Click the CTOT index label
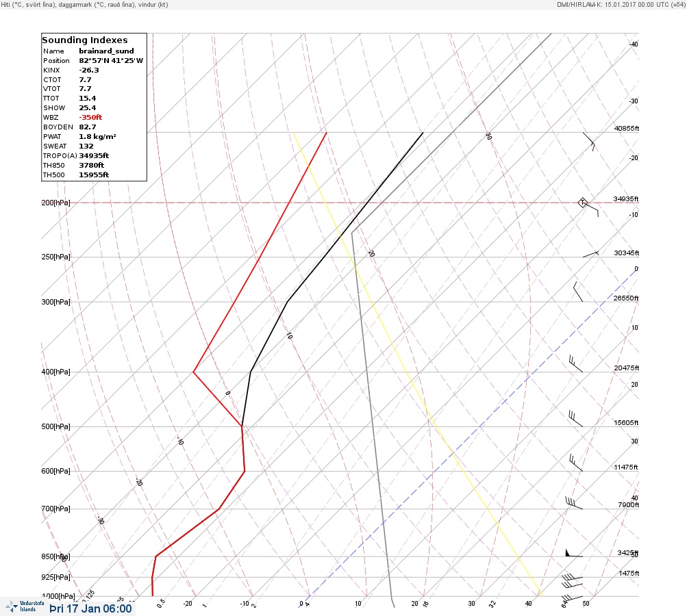 (52, 79)
